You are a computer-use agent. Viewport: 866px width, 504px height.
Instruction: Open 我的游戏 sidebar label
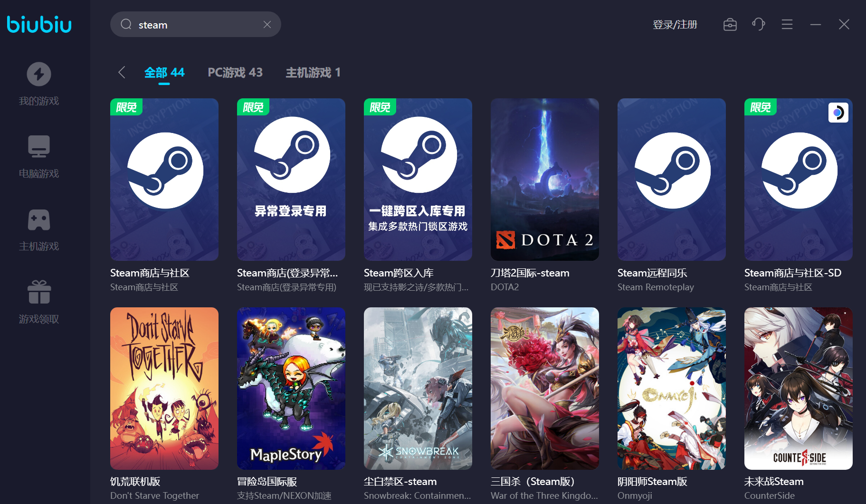point(39,101)
